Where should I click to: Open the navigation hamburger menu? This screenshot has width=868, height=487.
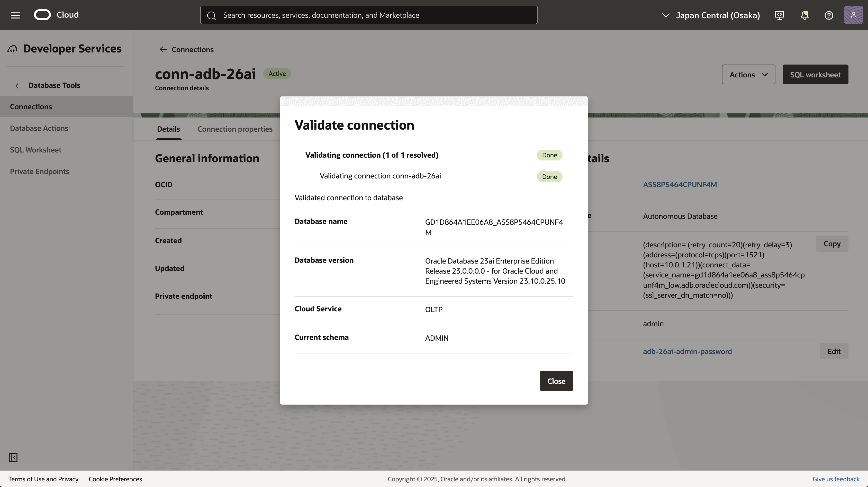(15, 15)
